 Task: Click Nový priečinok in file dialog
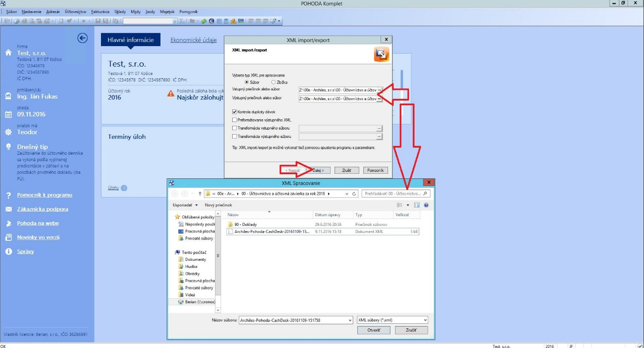(x=218, y=205)
